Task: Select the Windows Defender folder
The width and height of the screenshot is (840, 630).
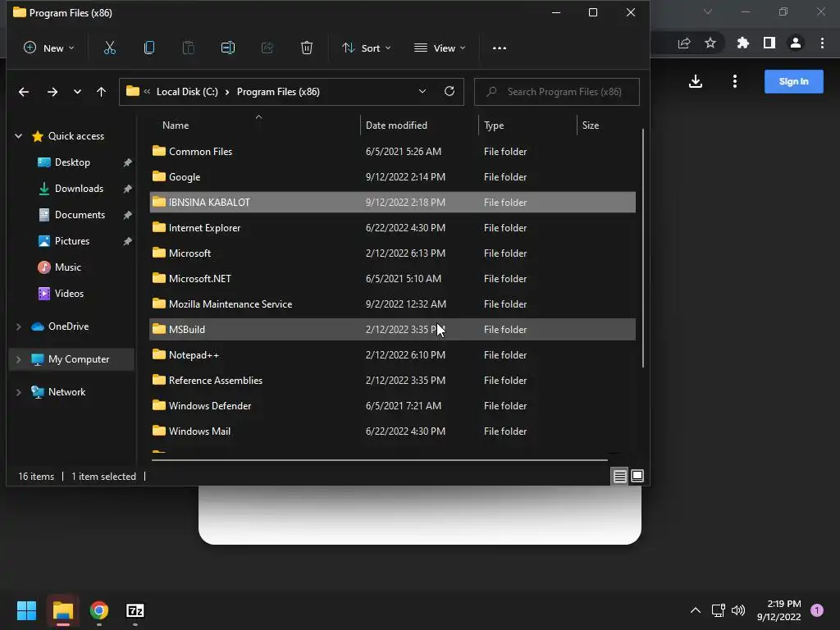Action: click(x=392, y=406)
